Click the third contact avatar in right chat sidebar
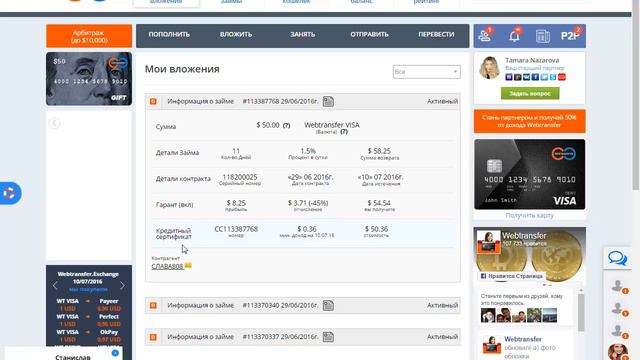 click(x=618, y=331)
